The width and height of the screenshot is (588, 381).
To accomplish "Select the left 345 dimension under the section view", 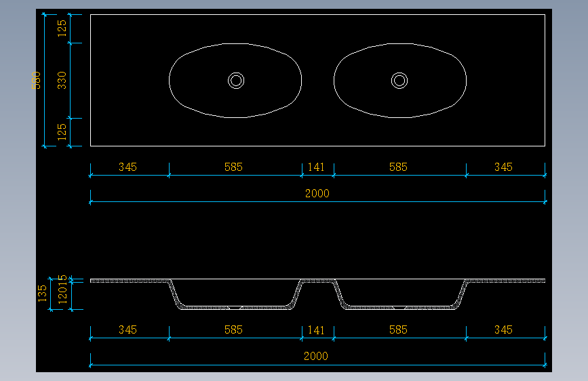I will (x=128, y=329).
